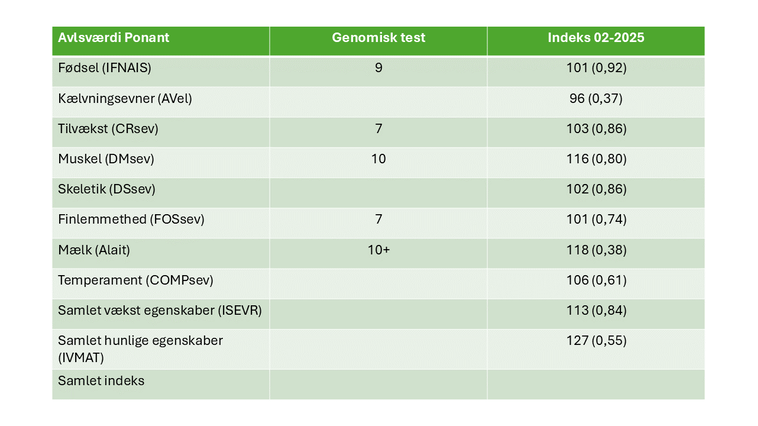Select 'Samlet vækst egenskaber (ISEVR)' cell
Viewport: 758px width, 426px height.
coord(160,310)
